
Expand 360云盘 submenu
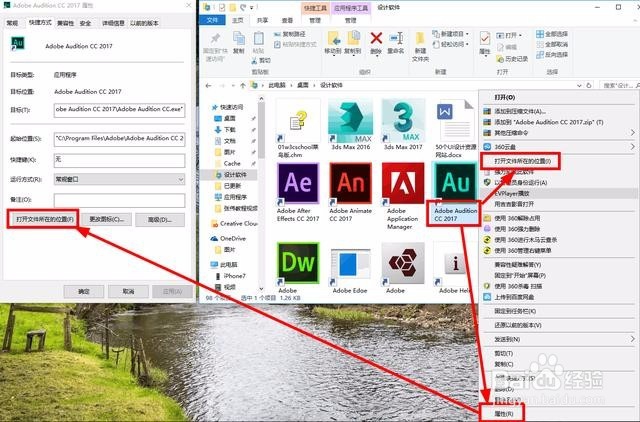pos(632,147)
